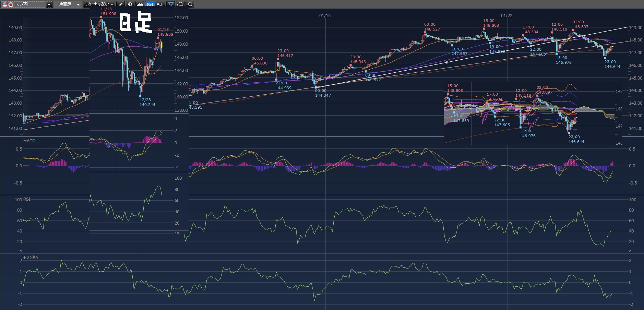Screen dimensions: 644x310
Task: Click the MACD panel label
Action: (29, 141)
